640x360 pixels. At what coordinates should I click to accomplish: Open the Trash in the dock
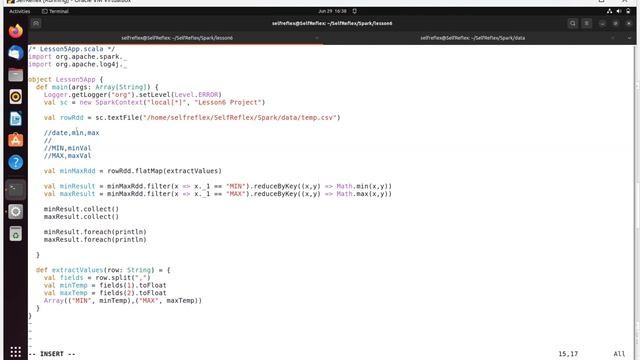click(16, 233)
